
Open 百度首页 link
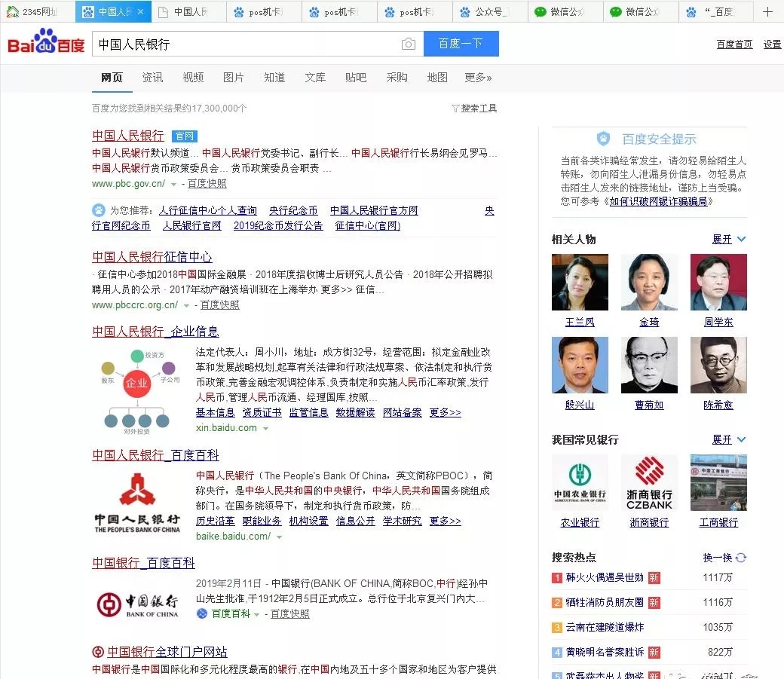tap(734, 44)
